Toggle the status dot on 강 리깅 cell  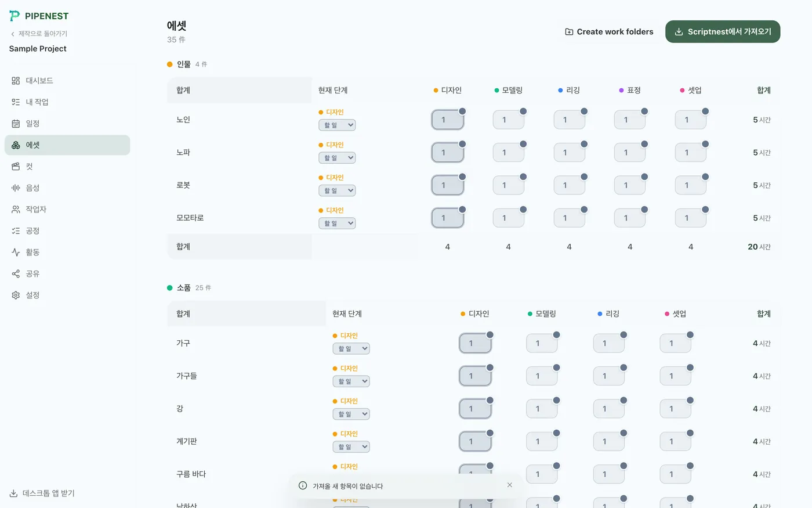(623, 400)
